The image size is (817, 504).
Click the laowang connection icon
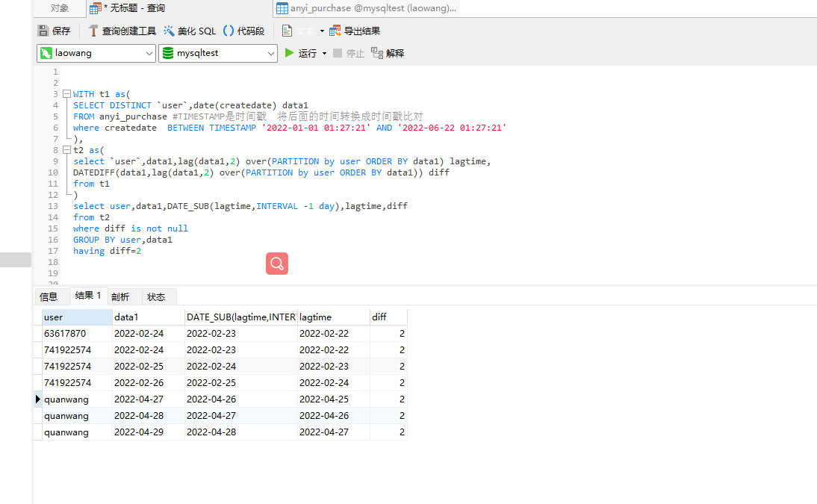coord(46,53)
